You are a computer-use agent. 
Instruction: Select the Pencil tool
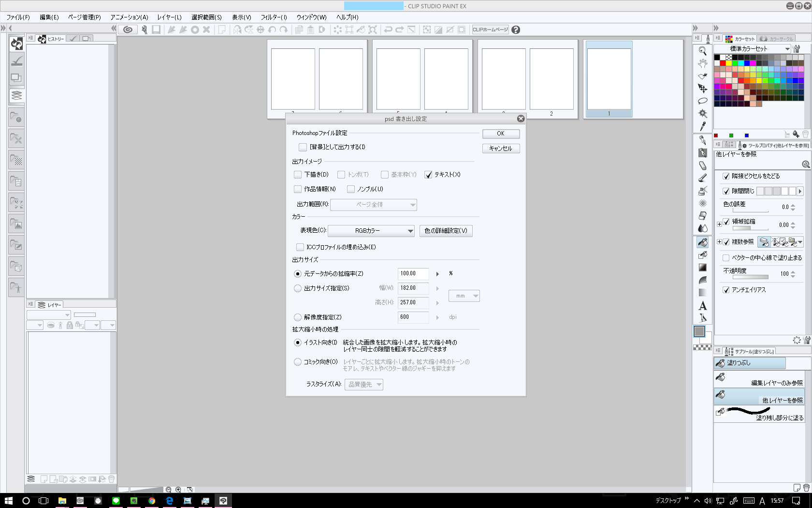[x=703, y=165]
